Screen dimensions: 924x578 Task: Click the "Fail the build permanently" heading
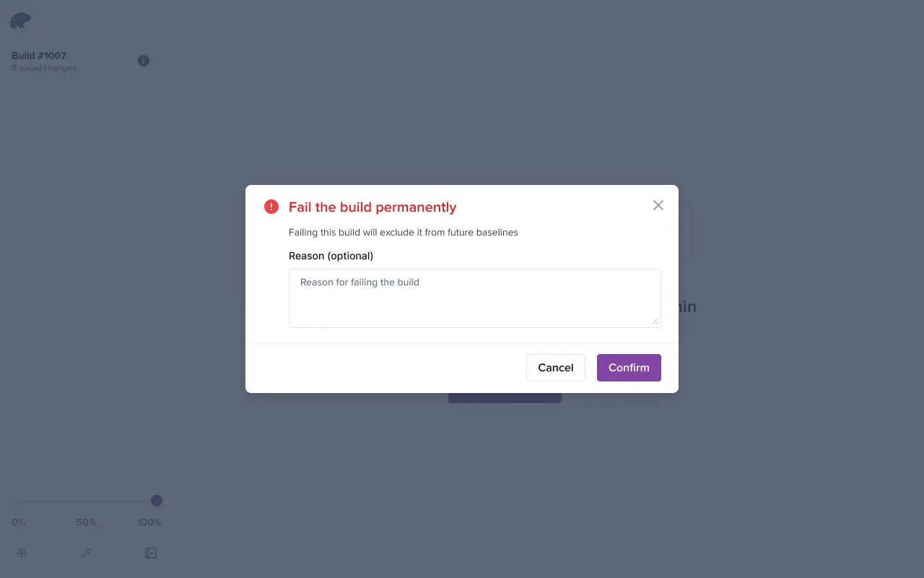point(372,207)
